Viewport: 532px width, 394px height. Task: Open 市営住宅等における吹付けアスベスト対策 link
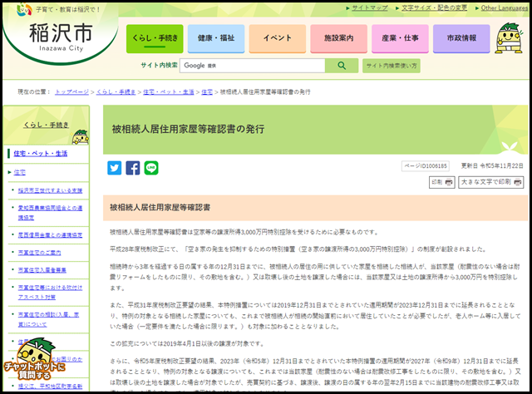(x=50, y=293)
